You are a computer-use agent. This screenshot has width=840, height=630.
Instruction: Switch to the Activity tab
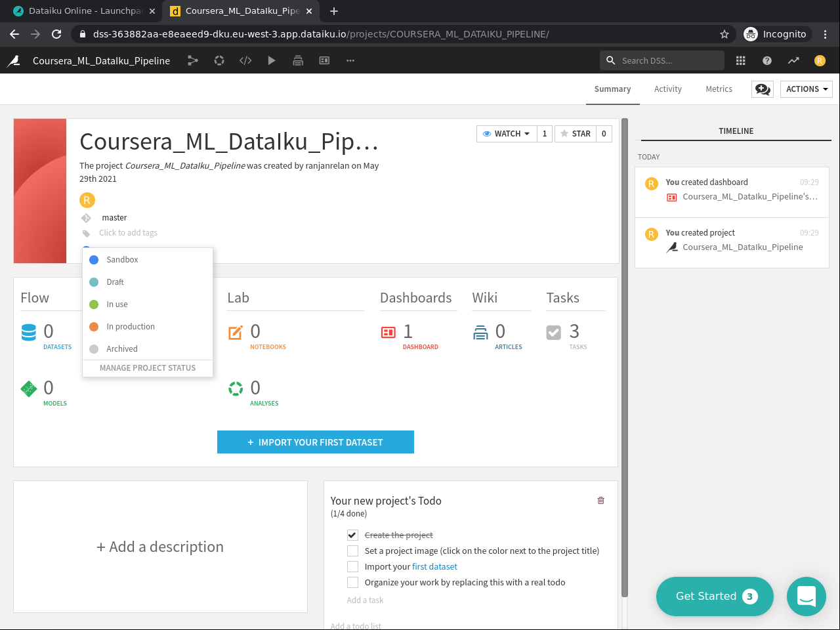click(668, 89)
